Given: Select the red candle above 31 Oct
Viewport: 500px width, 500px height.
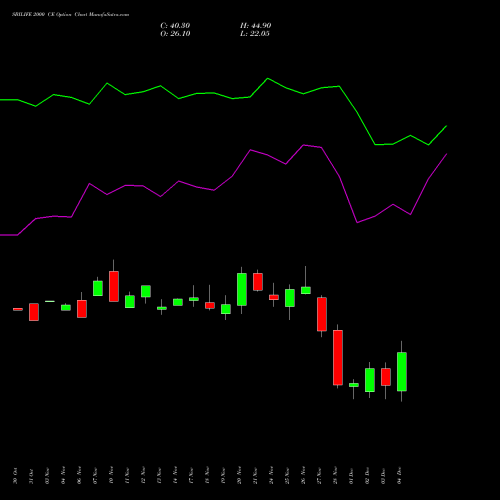Looking at the screenshot, I should click(34, 312).
